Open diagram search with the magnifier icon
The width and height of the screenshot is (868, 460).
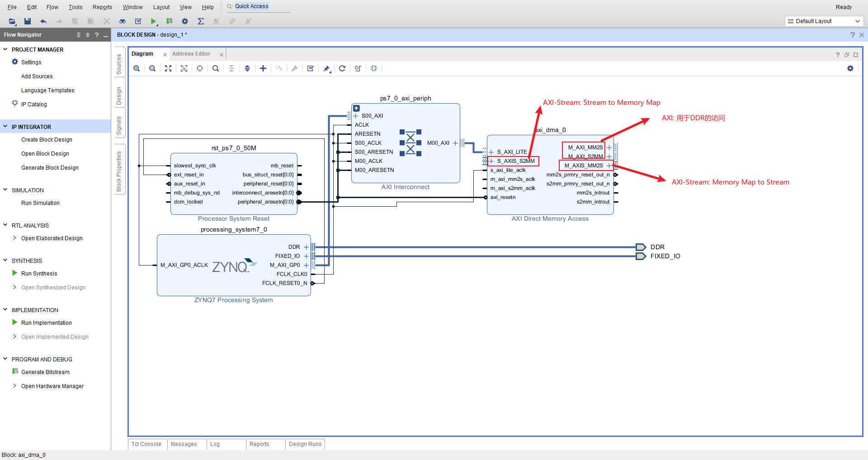pyautogui.click(x=216, y=68)
